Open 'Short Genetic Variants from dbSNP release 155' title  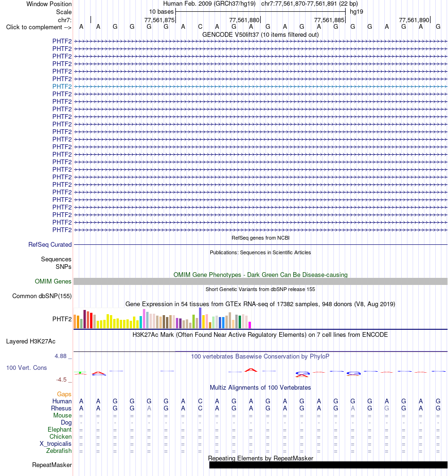click(x=260, y=289)
